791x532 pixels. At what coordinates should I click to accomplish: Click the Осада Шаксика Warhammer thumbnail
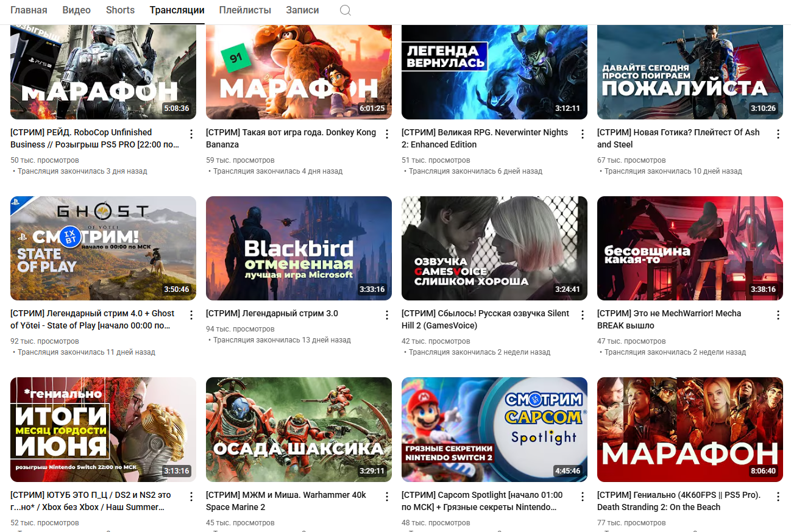pos(299,430)
